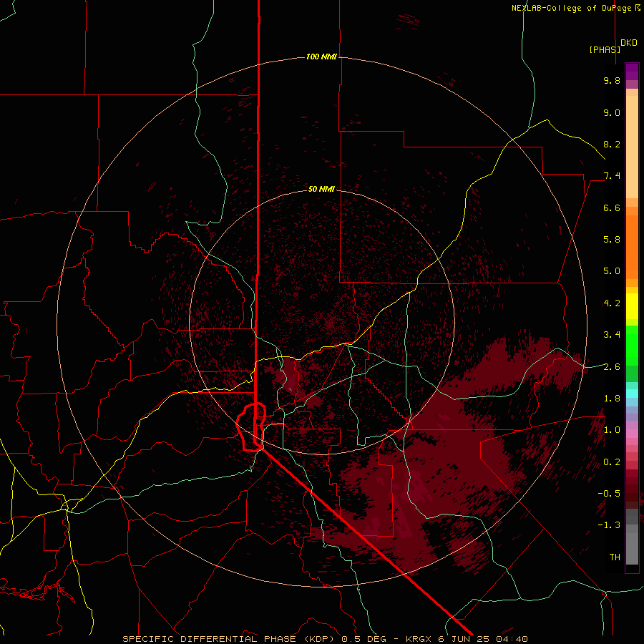Click the TH threshold label on the scale
644x644 pixels.
click(x=615, y=557)
